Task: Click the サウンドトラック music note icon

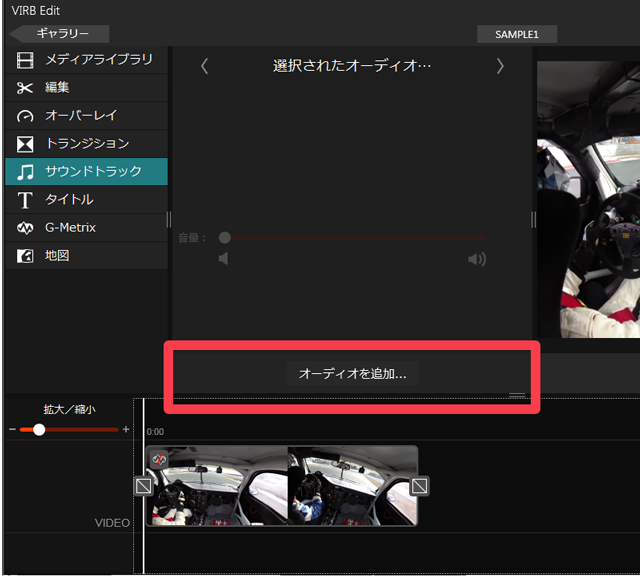Action: [25, 172]
